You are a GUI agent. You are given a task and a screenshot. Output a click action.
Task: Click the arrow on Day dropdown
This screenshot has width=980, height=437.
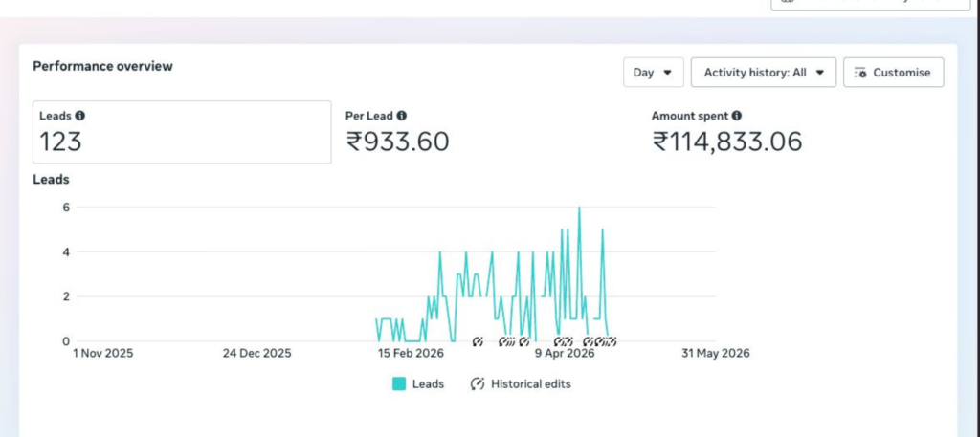[x=667, y=73]
